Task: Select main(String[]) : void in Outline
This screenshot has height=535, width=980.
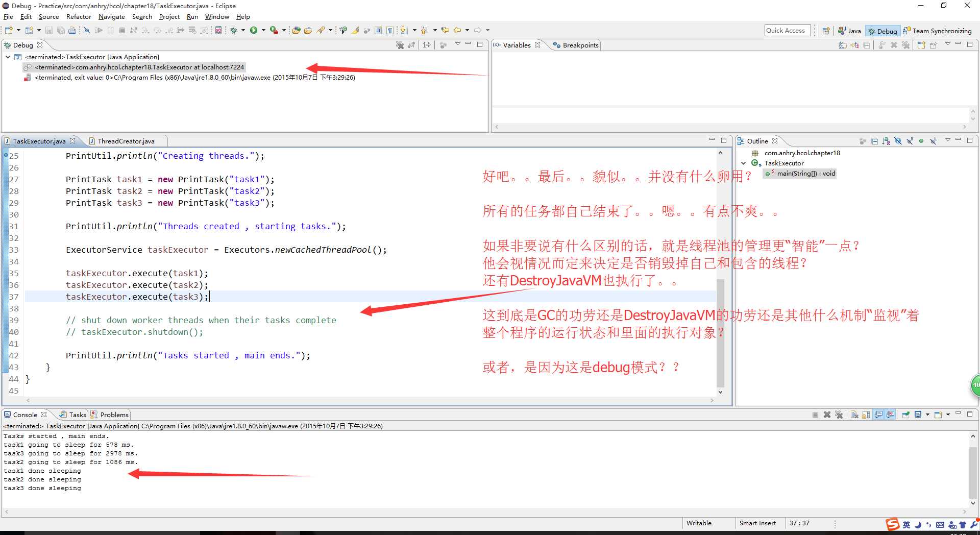Action: click(800, 174)
